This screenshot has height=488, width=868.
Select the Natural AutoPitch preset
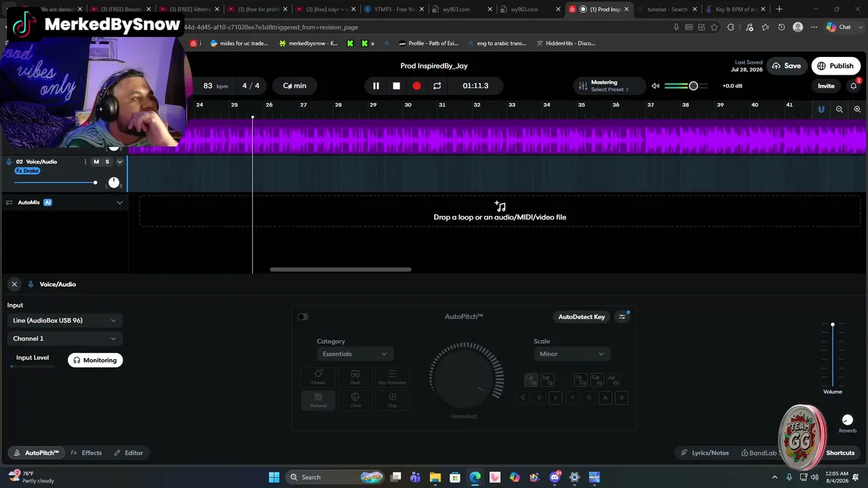point(318,401)
